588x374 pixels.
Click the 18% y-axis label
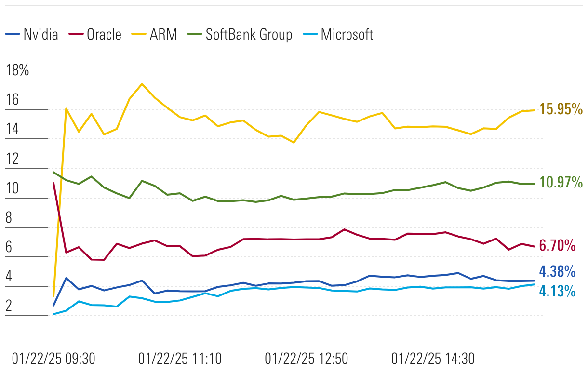click(x=17, y=70)
